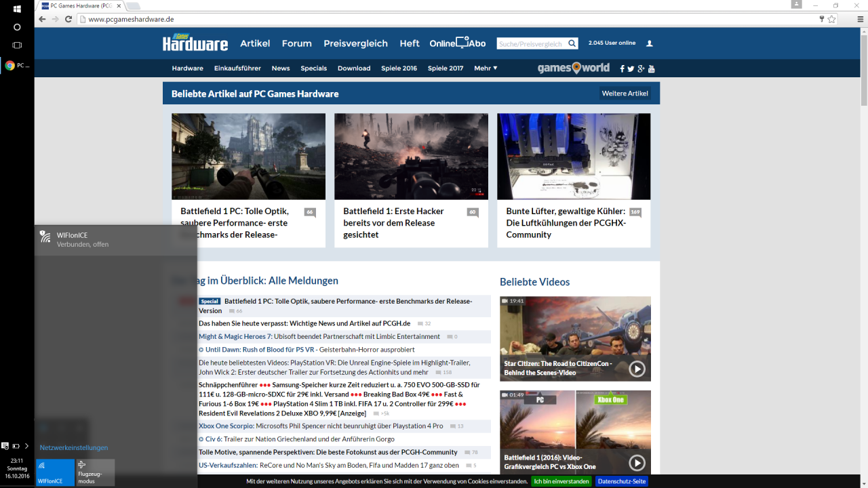Open the Twitter icon link
This screenshot has width=868, height=488.
(x=631, y=68)
